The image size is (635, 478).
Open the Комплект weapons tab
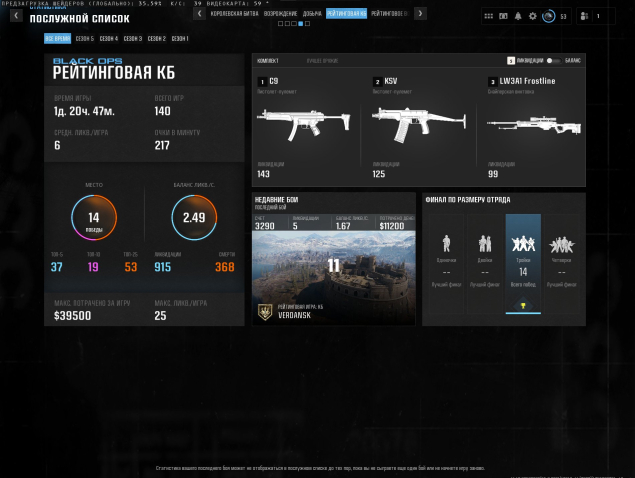pos(268,61)
